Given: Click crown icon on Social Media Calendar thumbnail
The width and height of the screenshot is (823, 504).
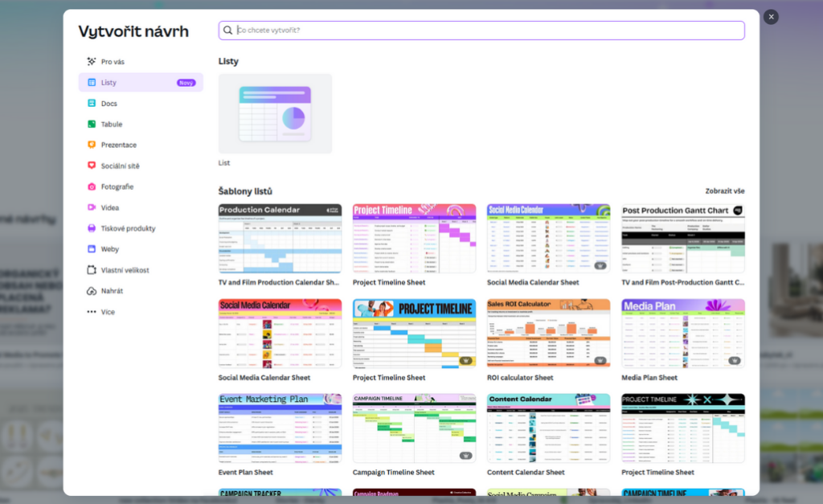Looking at the screenshot, I should pos(600,265).
